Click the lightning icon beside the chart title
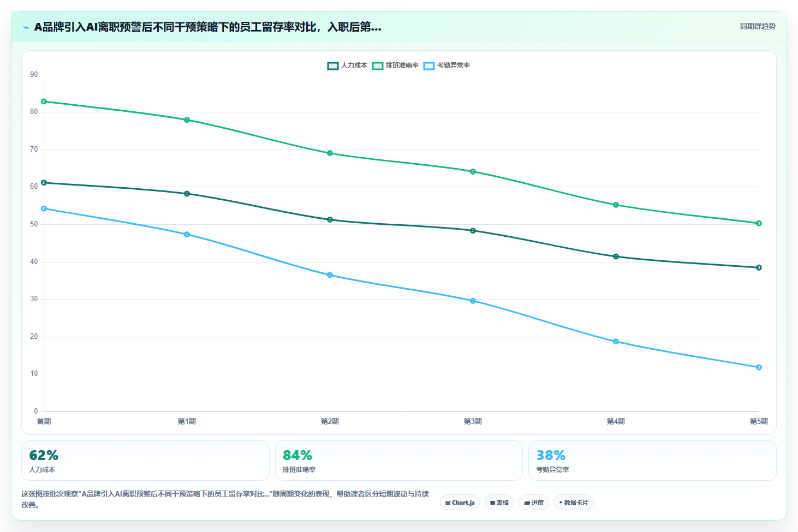This screenshot has height=532, width=798. [x=26, y=27]
